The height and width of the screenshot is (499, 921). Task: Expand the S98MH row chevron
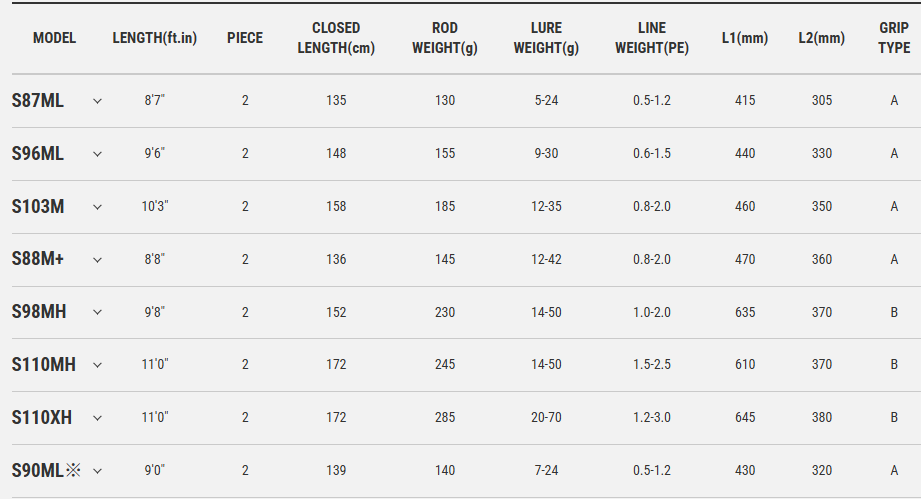(97, 313)
